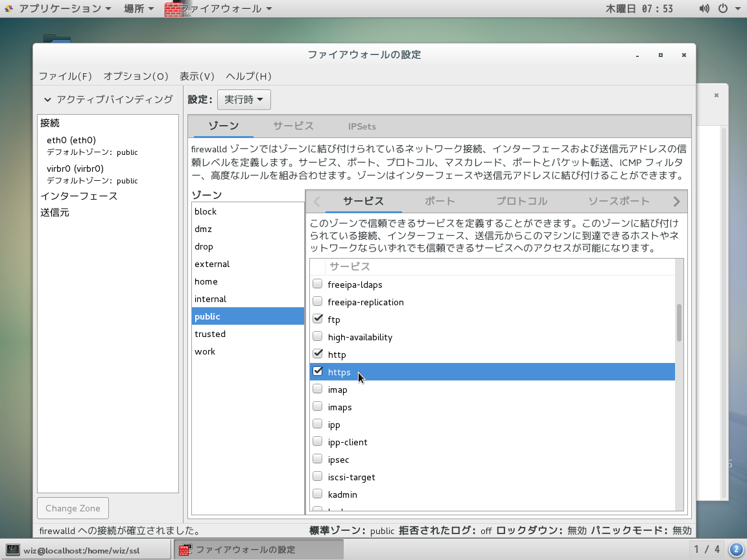The height and width of the screenshot is (560, 747).
Task: Uncheck the ftp service checkbox
Action: pos(317,319)
